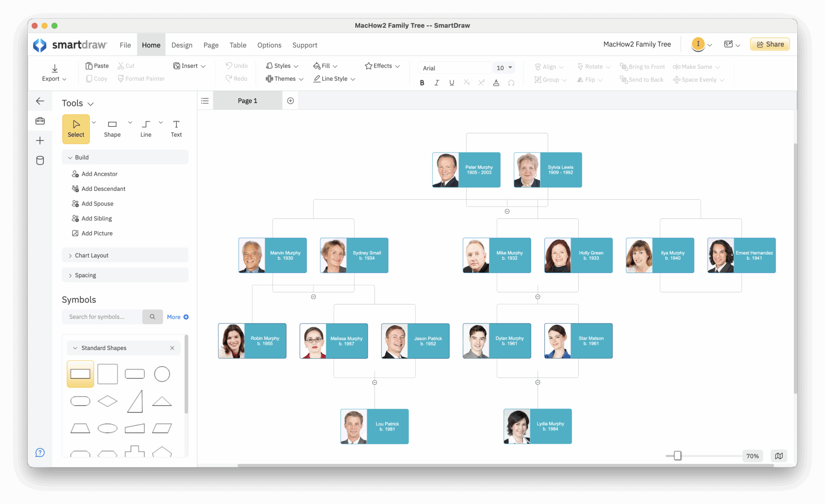Open the font size dropdown
The width and height of the screenshot is (825, 504).
pyautogui.click(x=504, y=67)
